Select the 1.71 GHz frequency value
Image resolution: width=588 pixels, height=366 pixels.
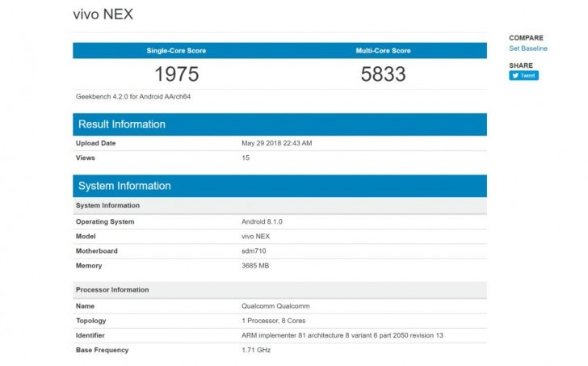point(256,350)
